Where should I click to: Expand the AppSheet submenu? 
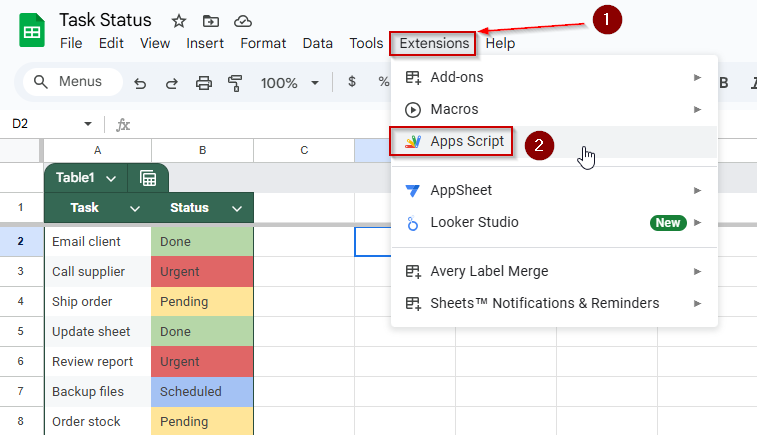(x=554, y=190)
